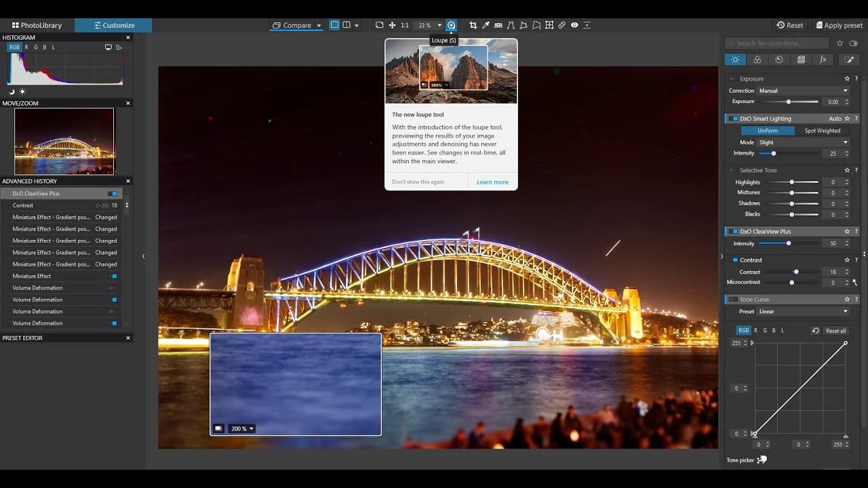The width and height of the screenshot is (868, 488).
Task: Toggle DxO ClearView Plus history entry switch
Action: [x=113, y=194]
